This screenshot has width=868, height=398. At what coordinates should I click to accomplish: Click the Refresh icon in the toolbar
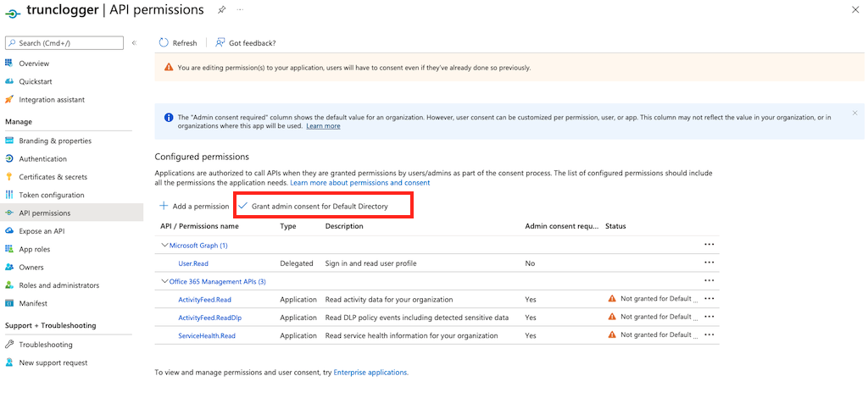tap(164, 42)
